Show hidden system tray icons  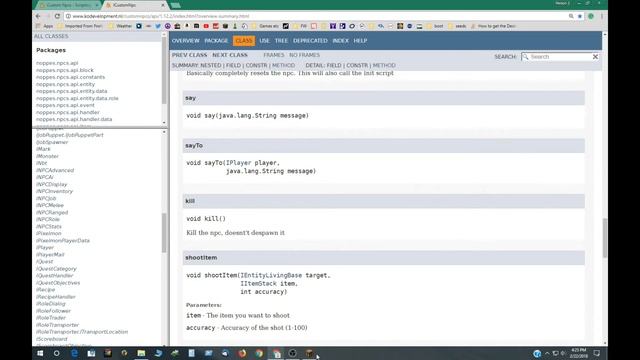point(547,353)
